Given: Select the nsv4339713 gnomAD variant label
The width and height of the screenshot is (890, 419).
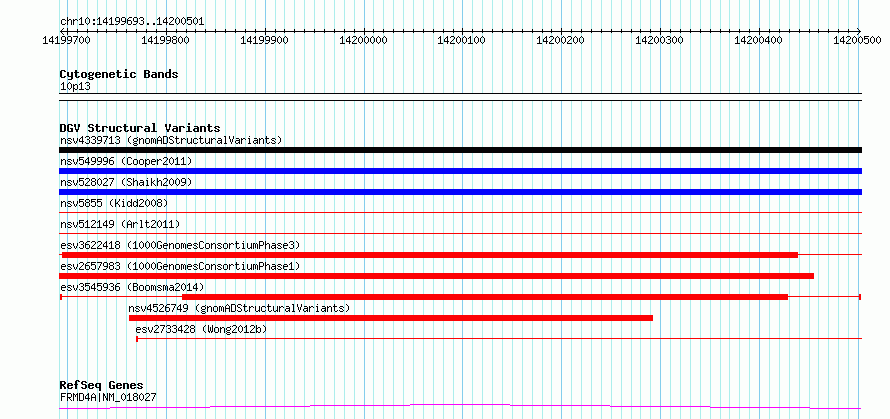Looking at the screenshot, I should pyautogui.click(x=171, y=140).
